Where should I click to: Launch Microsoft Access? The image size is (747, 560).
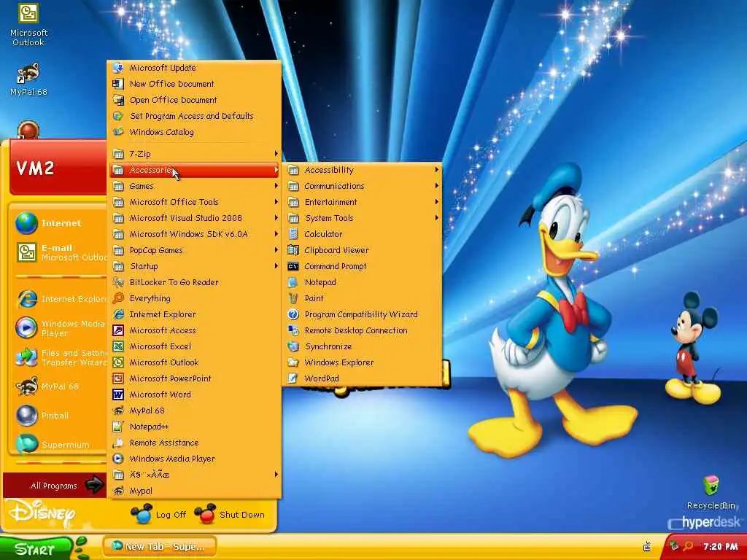[x=194, y=330]
